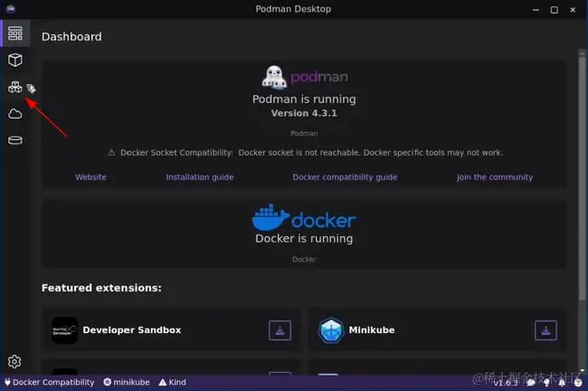588x391 pixels.
Task: Install the Minikube extension via download button
Action: 545,330
